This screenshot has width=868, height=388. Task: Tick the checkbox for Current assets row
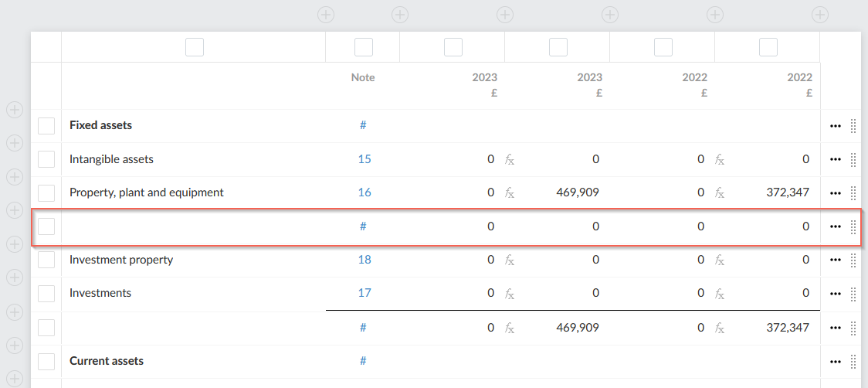click(46, 362)
